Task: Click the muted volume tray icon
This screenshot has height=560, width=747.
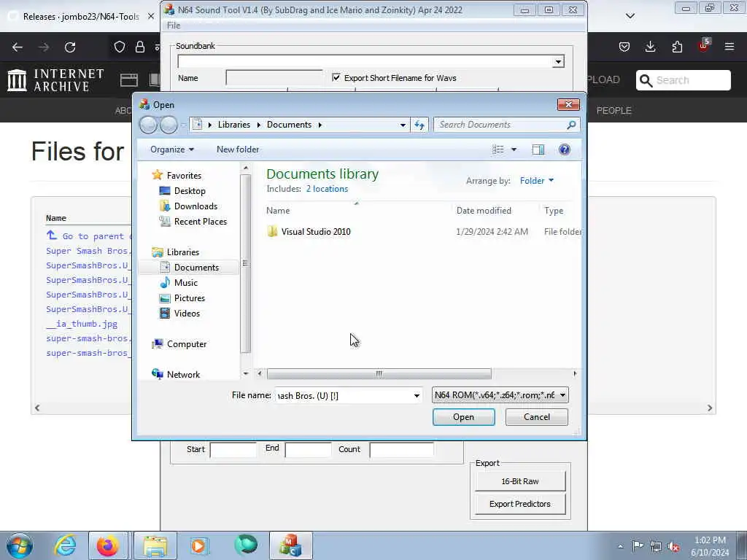Action: pyautogui.click(x=673, y=546)
